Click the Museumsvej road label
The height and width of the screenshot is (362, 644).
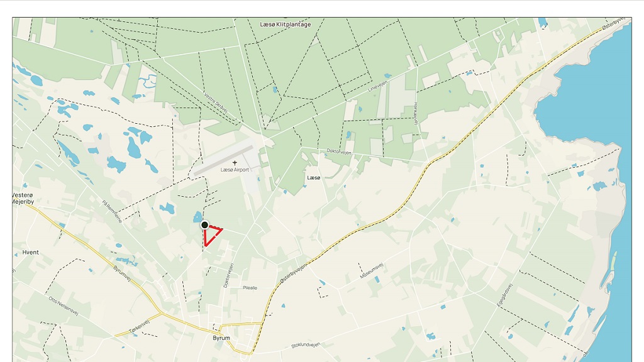click(x=372, y=270)
